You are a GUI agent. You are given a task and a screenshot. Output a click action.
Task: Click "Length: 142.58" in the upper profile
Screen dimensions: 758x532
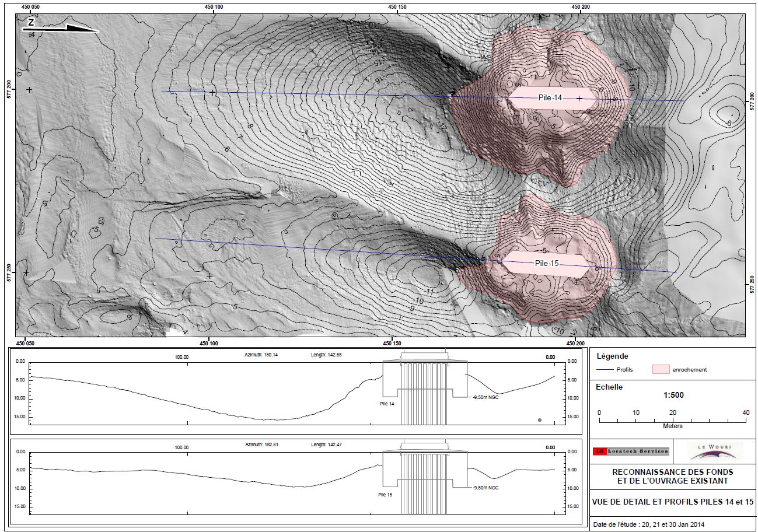pos(327,355)
